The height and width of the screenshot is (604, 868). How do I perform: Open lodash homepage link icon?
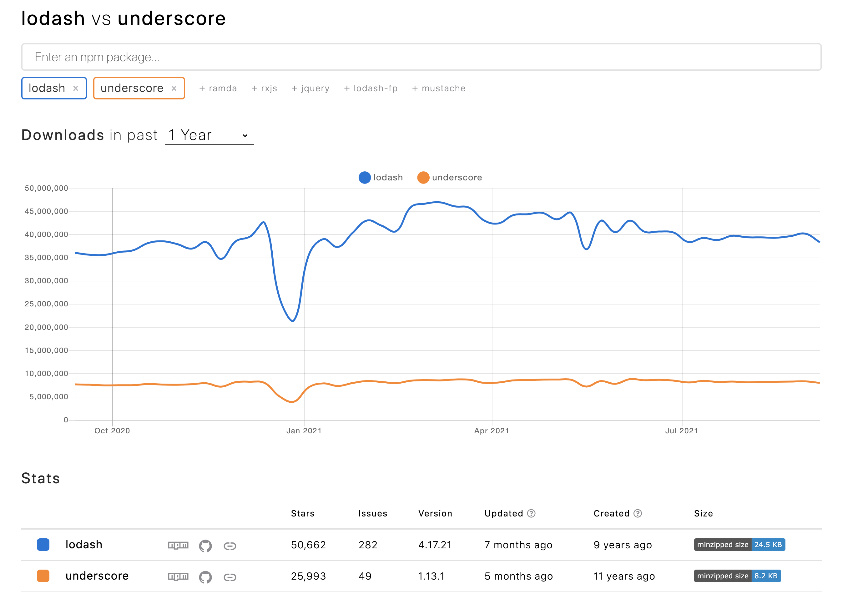[x=230, y=546]
